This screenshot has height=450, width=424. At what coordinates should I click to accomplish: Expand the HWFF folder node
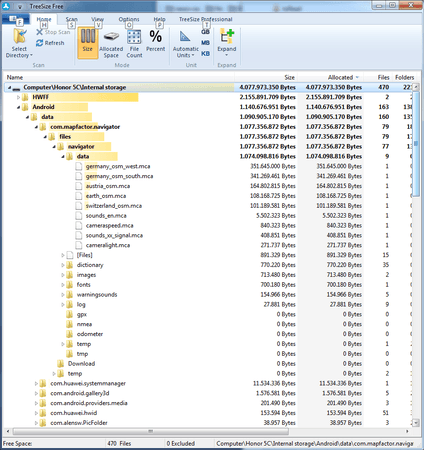pos(19,97)
